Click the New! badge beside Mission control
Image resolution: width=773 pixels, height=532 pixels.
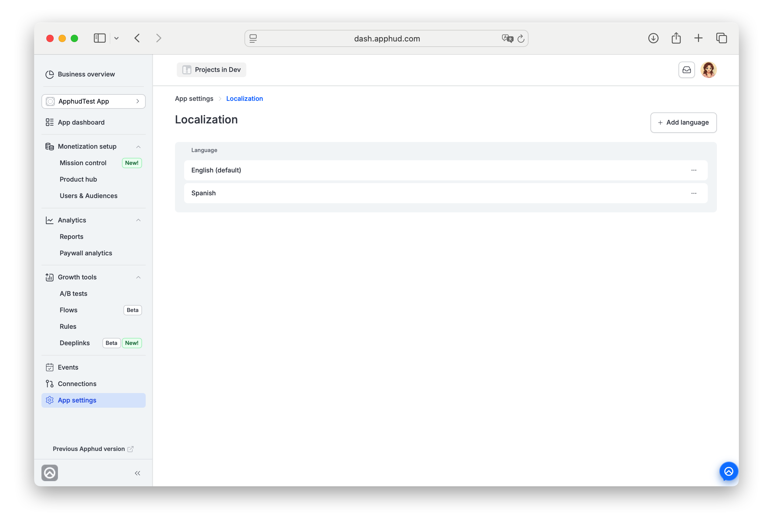(x=132, y=163)
